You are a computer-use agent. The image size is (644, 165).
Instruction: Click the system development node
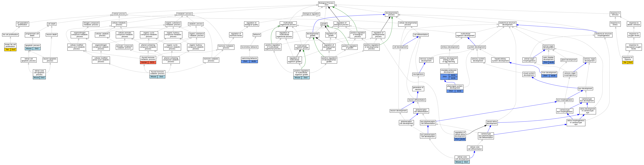(477, 47)
